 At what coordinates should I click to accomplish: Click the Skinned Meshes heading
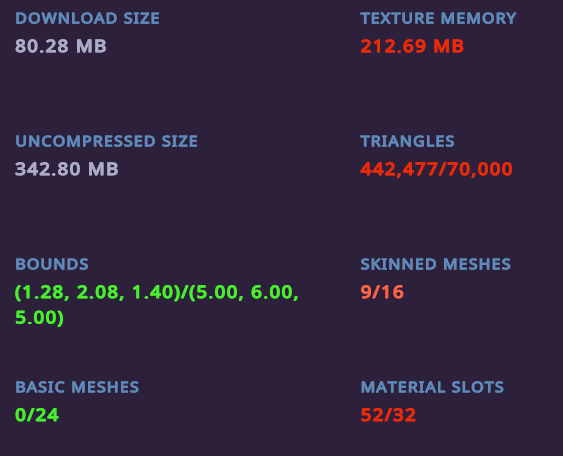pyautogui.click(x=436, y=264)
